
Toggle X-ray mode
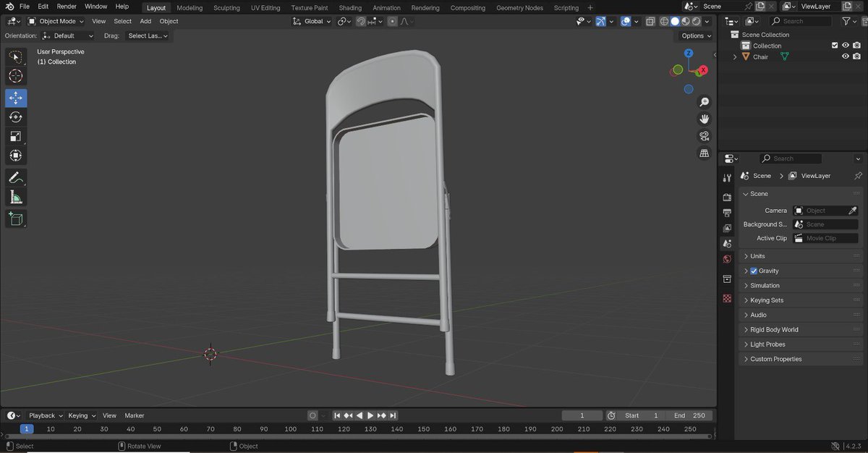(650, 22)
